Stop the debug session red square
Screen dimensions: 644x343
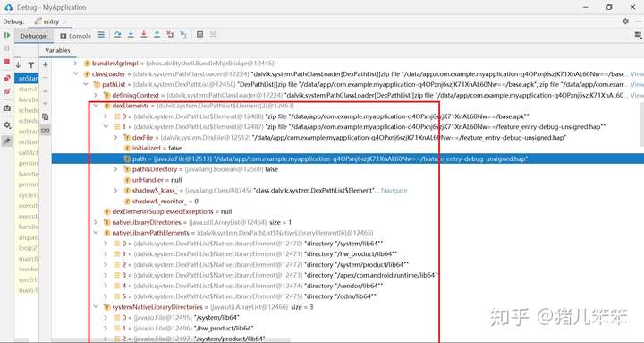pyautogui.click(x=7, y=62)
